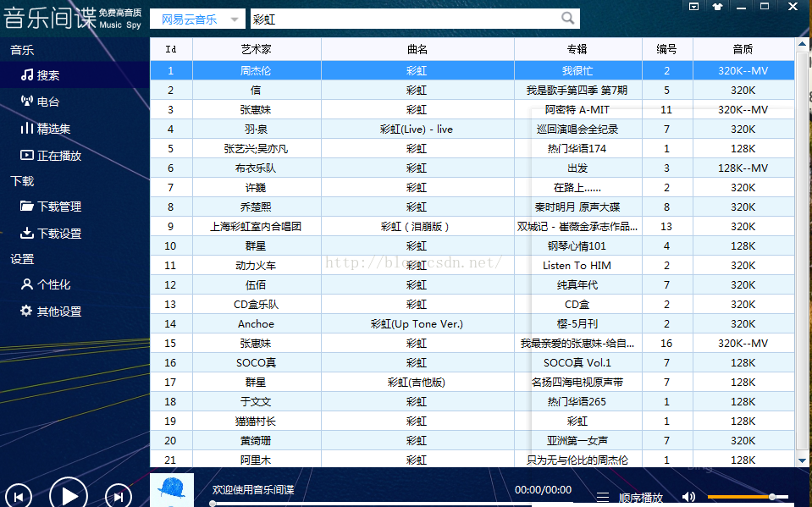This screenshot has height=507, width=812.
Task: Select album 秦时明月 原声大碟
Action: coord(577,207)
